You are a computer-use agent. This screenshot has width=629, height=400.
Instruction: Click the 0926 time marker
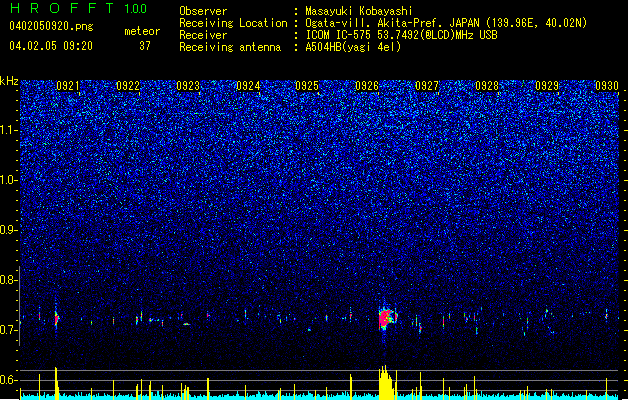coord(367,86)
